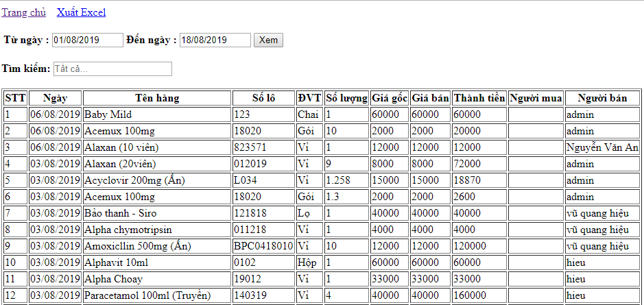
Task: Click the Hộp unit cell
Action: (310, 263)
